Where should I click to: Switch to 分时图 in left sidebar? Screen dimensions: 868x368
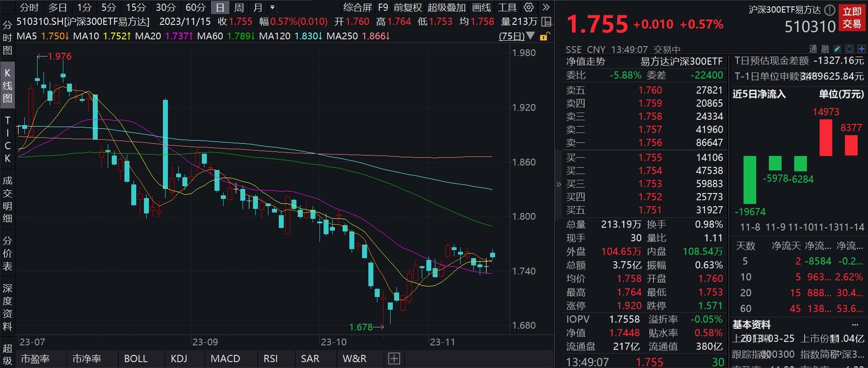click(x=7, y=38)
